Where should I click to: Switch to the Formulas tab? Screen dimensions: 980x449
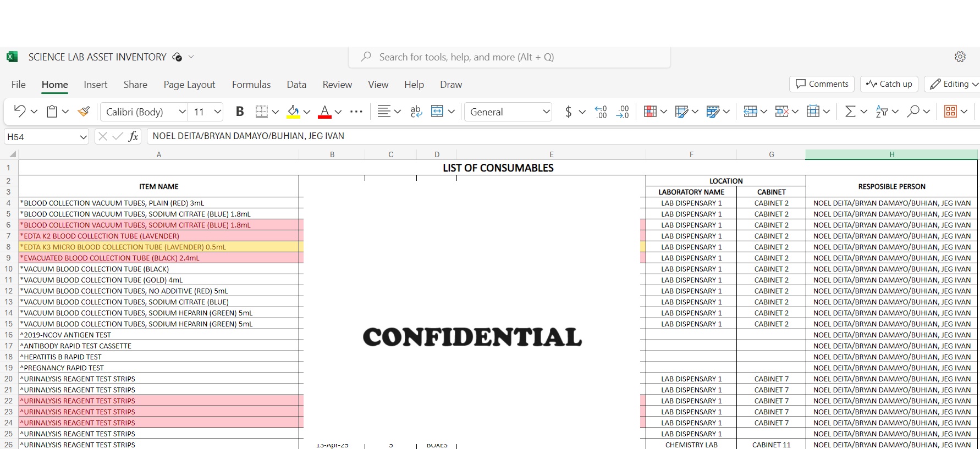(251, 84)
